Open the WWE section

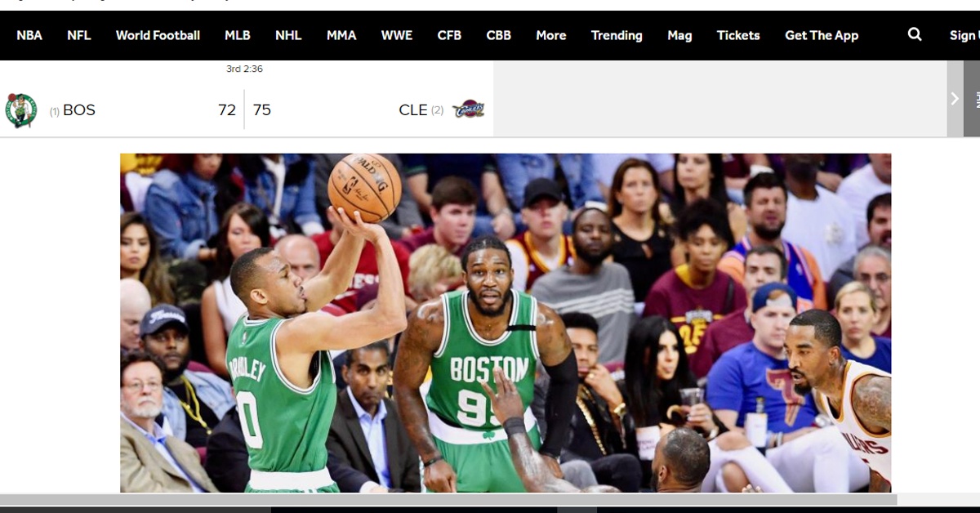397,35
